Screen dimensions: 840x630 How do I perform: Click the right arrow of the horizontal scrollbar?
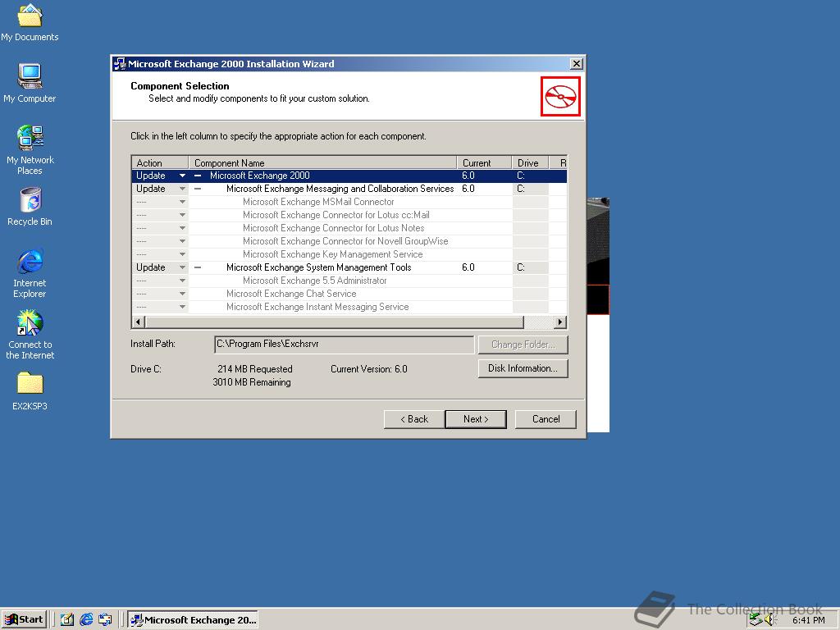(x=561, y=322)
